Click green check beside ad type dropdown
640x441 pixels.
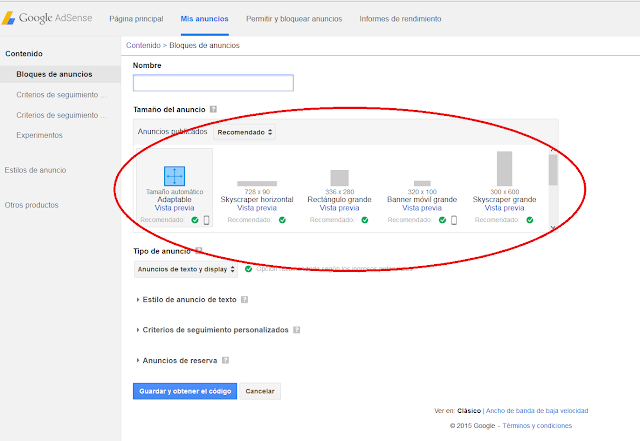pos(248,269)
